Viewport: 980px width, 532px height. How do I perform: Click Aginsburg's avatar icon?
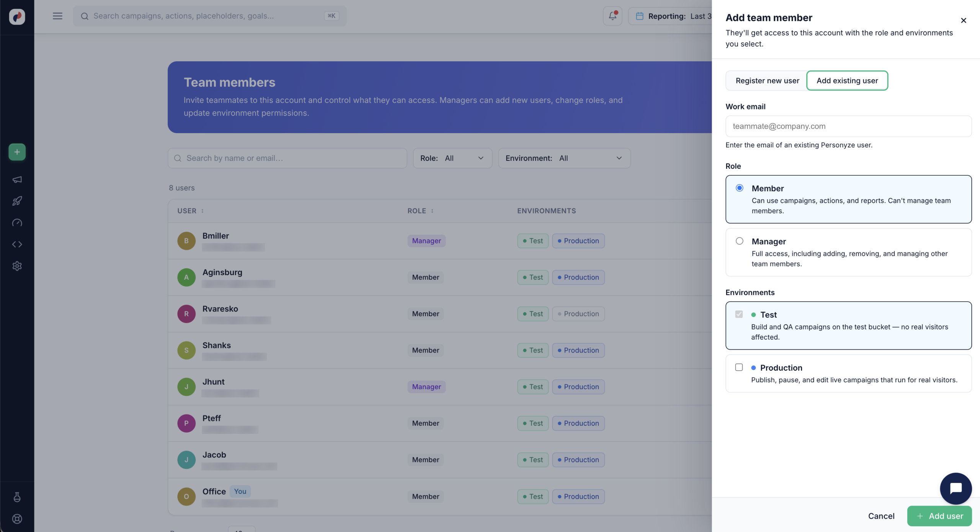(x=186, y=277)
